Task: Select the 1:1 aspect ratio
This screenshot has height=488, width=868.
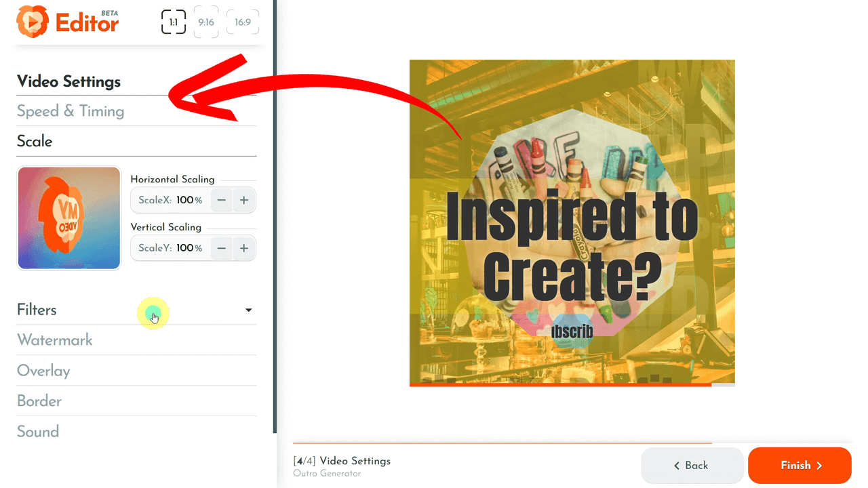Action: [x=174, y=22]
